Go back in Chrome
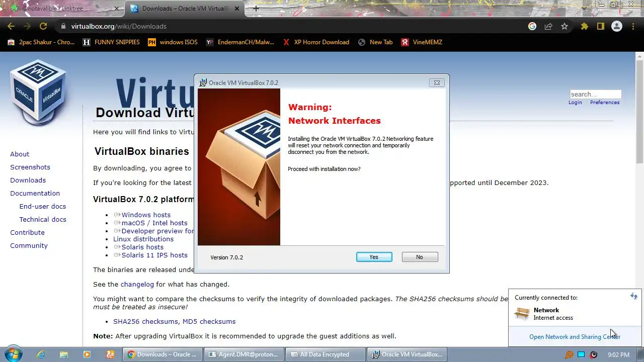This screenshot has height=362, width=644. (11, 26)
